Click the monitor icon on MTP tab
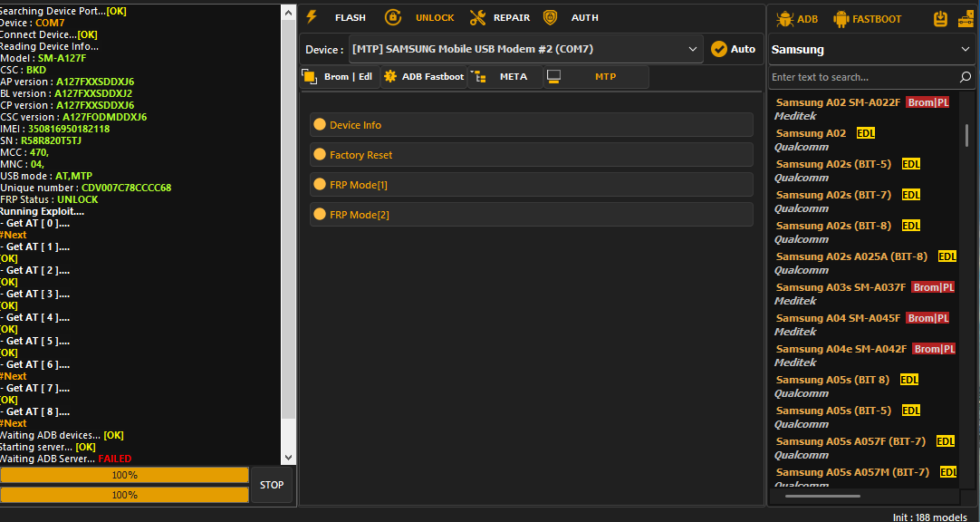Screen dimensions: 980x522 point(553,76)
